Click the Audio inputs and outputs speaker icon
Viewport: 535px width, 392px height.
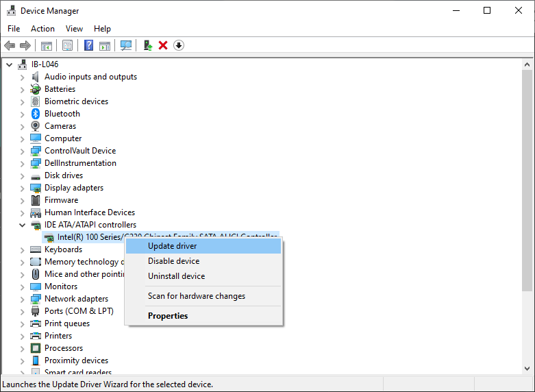pos(36,77)
